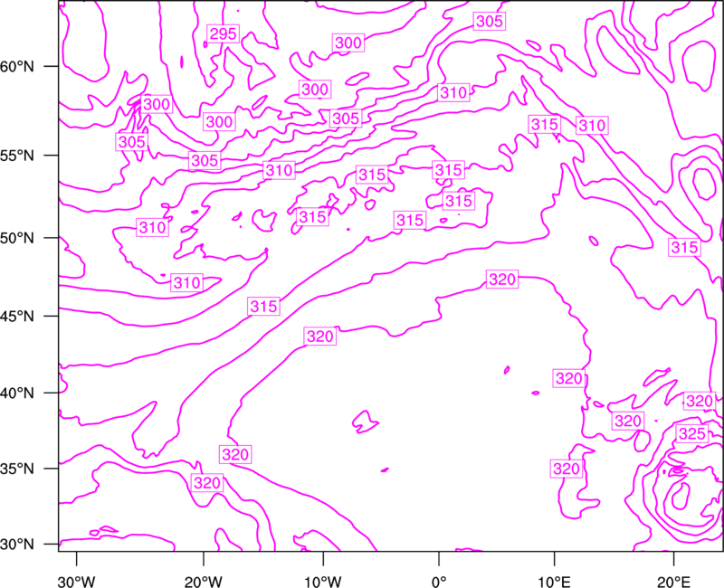Select the 305 contour label on the top edge of the plot

point(489,21)
